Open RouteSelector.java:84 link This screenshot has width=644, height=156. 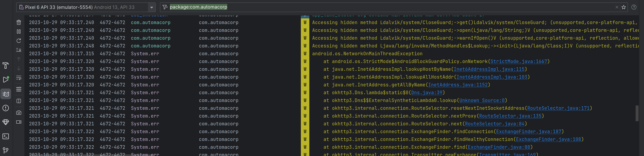click(x=494, y=124)
